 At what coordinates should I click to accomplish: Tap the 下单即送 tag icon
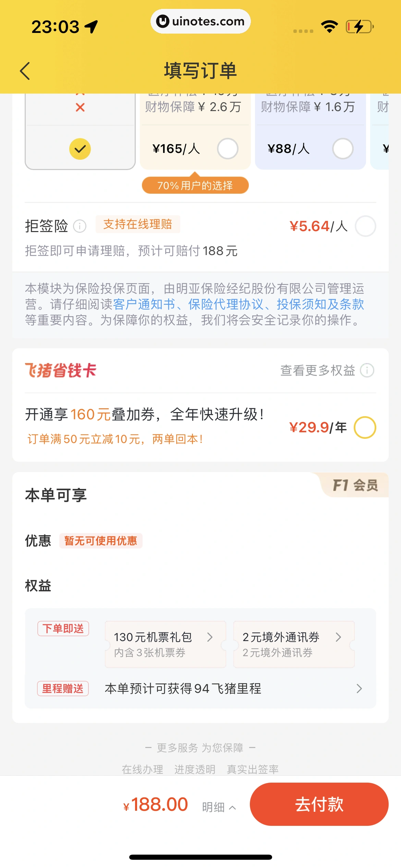click(63, 629)
